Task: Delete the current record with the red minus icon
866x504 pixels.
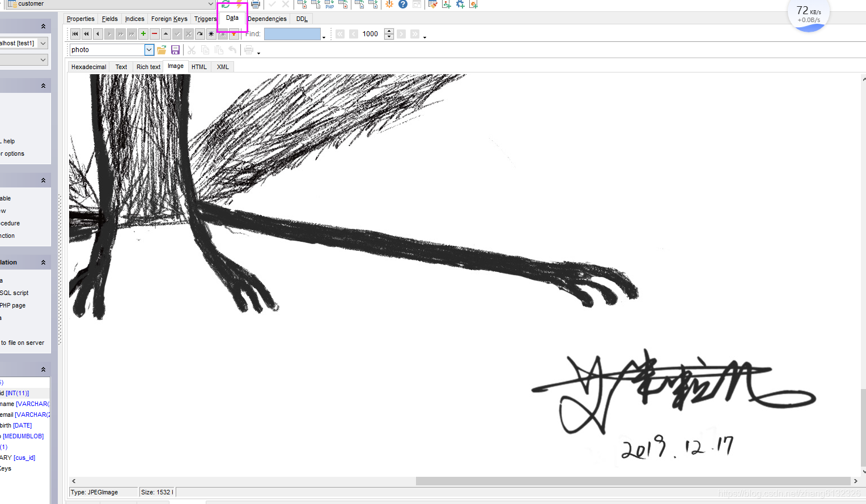Action: [x=154, y=33]
